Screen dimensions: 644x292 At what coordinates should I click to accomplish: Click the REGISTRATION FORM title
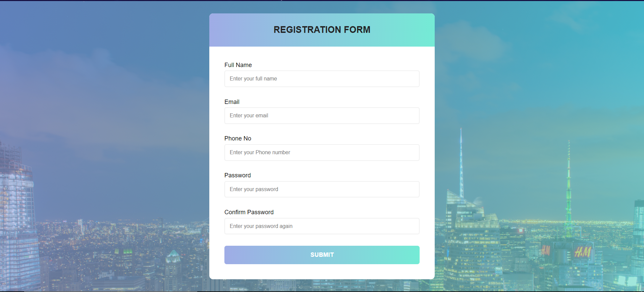322,30
